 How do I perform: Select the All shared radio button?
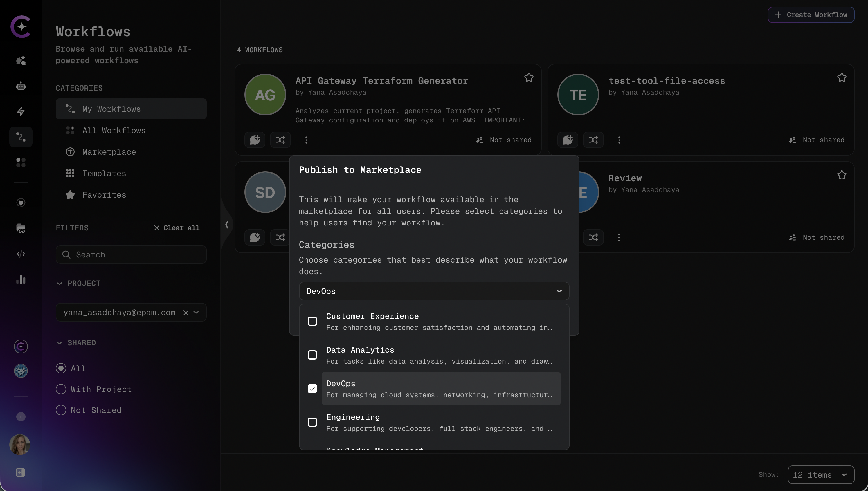[x=61, y=368]
